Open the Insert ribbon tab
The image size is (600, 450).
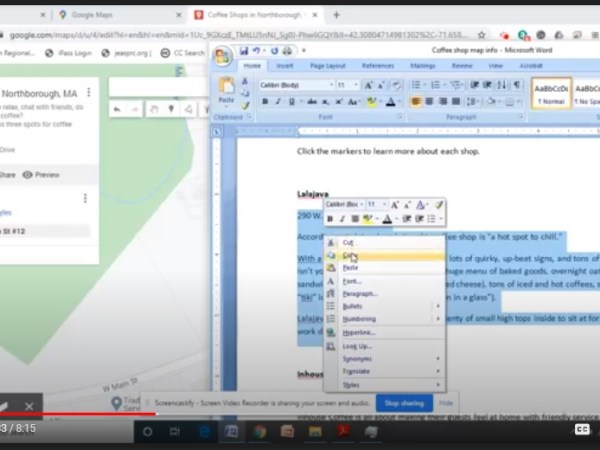click(x=285, y=66)
